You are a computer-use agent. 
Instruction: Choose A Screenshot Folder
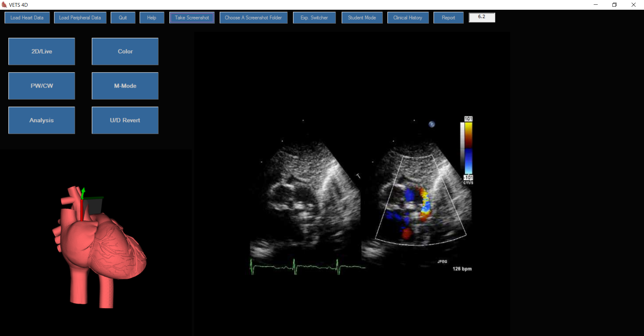pyautogui.click(x=254, y=18)
